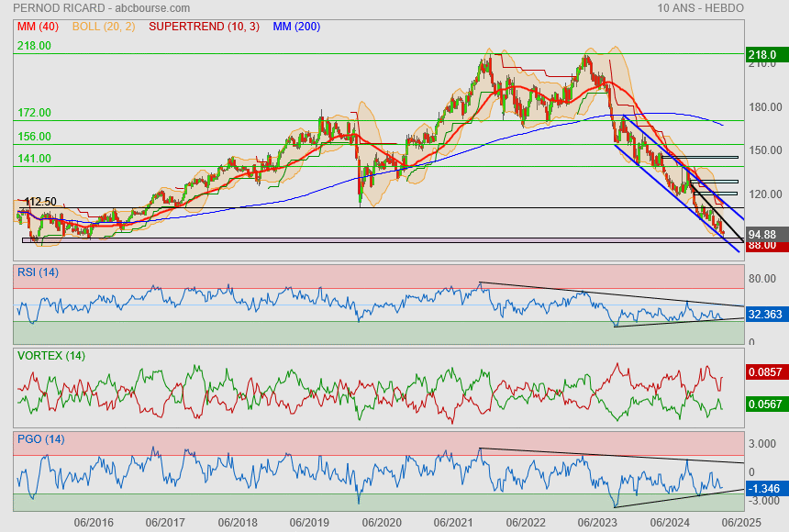Select the 10 ANS - HEBDO period label
The height and width of the screenshot is (532, 789).
point(700,8)
